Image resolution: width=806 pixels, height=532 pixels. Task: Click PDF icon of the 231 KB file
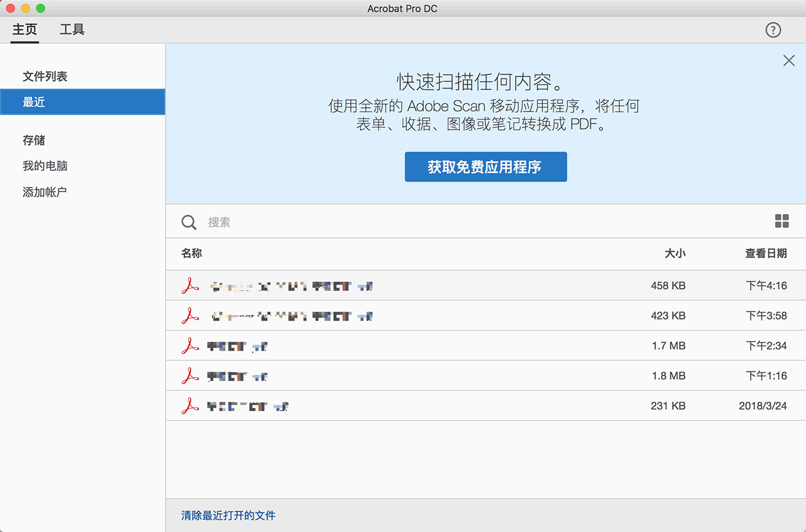click(x=190, y=406)
